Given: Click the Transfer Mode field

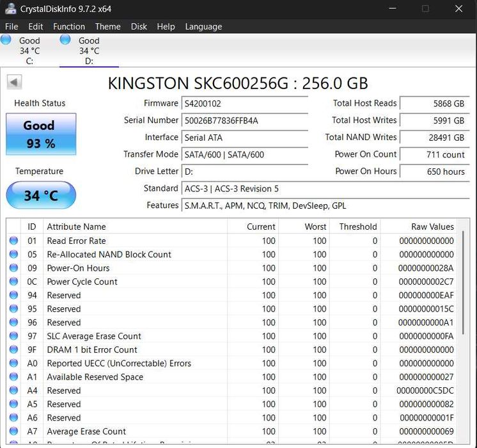Looking at the screenshot, I should (x=245, y=155).
